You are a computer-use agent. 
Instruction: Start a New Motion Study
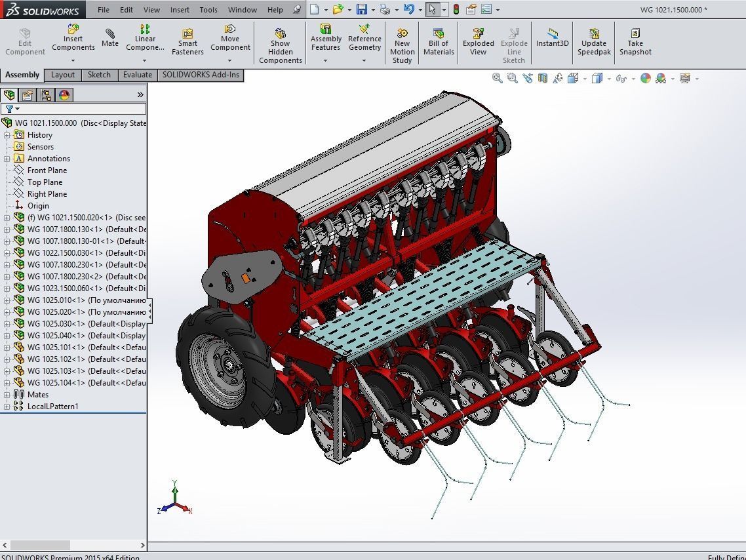[402, 46]
